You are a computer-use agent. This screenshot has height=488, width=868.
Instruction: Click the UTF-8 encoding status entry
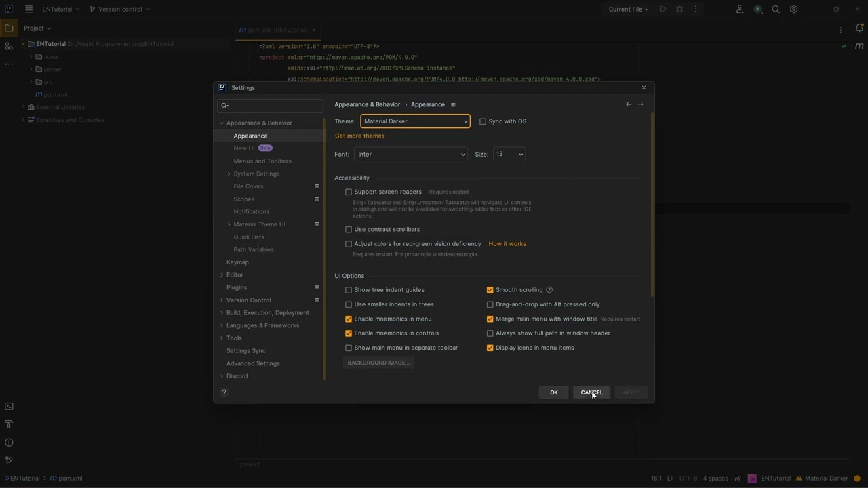[688, 479]
